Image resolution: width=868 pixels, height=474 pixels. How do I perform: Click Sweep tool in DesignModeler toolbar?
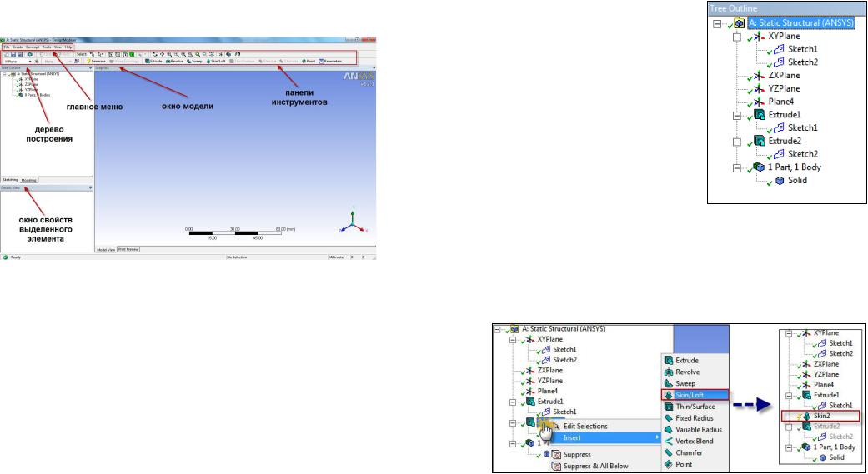194,62
